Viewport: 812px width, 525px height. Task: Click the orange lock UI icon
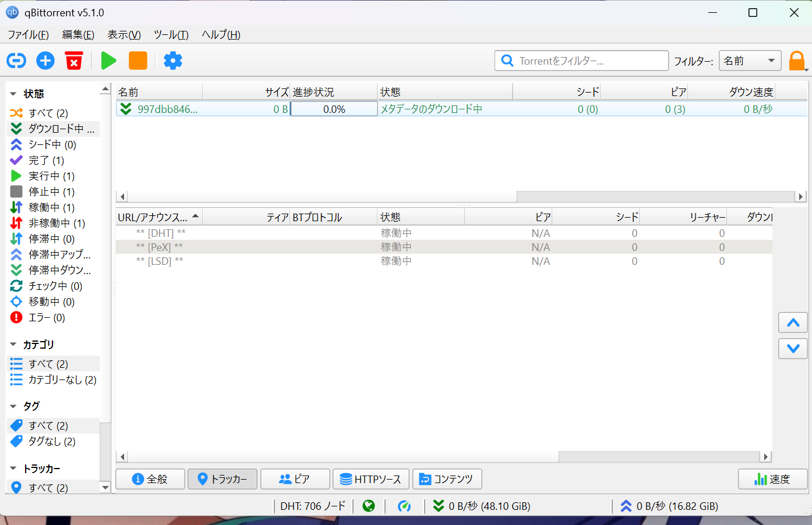(796, 61)
